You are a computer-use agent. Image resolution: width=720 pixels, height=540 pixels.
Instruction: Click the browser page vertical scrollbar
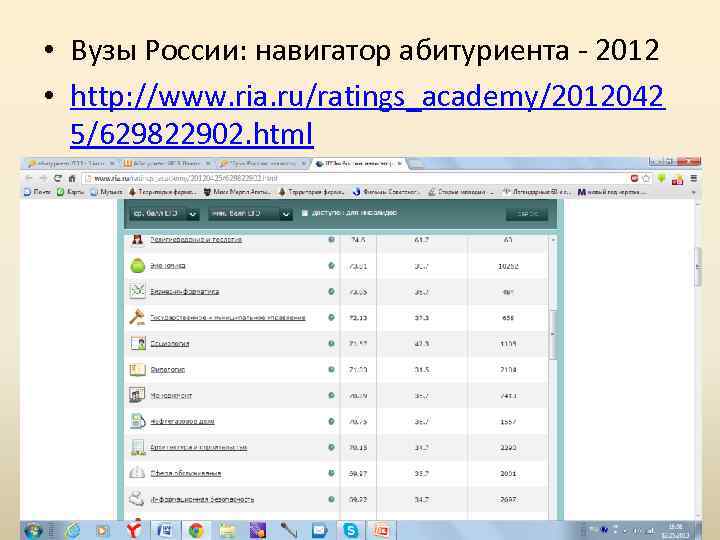point(698,267)
